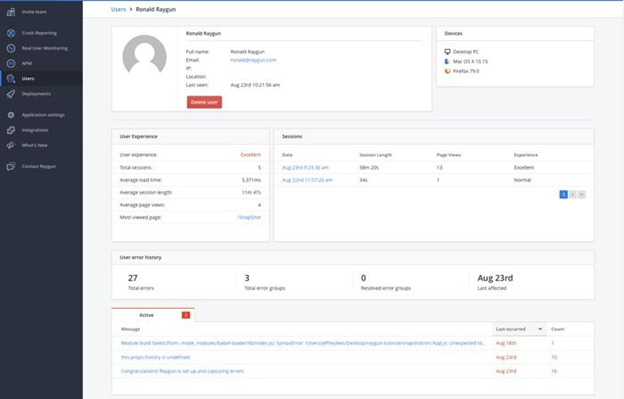Click the Mac OS X device icon
Screen dimensions: 624x399
447,61
